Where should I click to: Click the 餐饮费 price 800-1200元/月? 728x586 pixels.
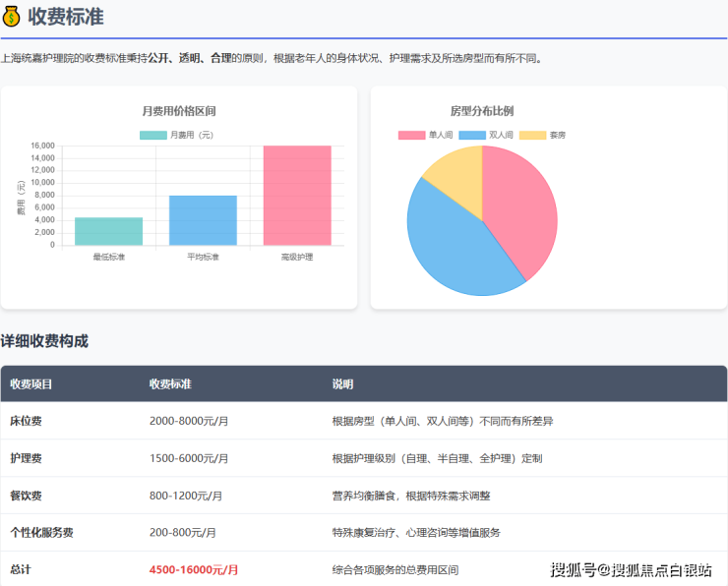click(x=186, y=496)
